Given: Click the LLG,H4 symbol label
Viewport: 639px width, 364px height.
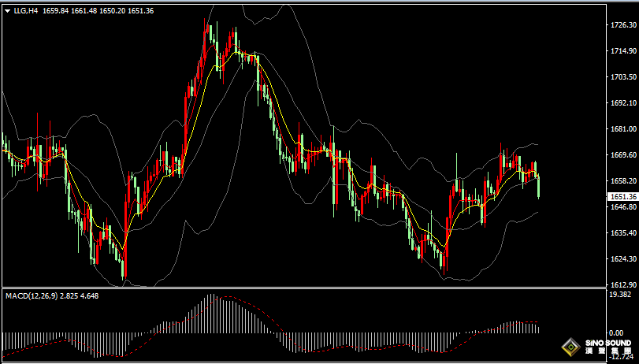Looking at the screenshot, I should pyautogui.click(x=26, y=11).
